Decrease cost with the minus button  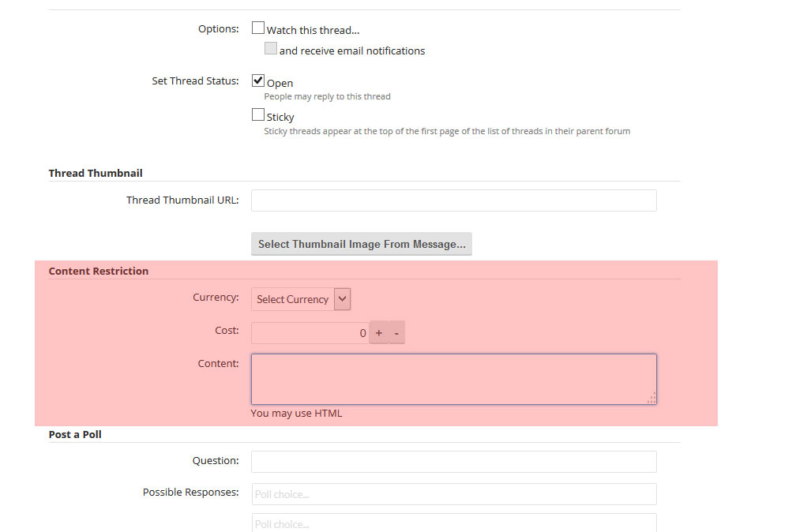396,333
